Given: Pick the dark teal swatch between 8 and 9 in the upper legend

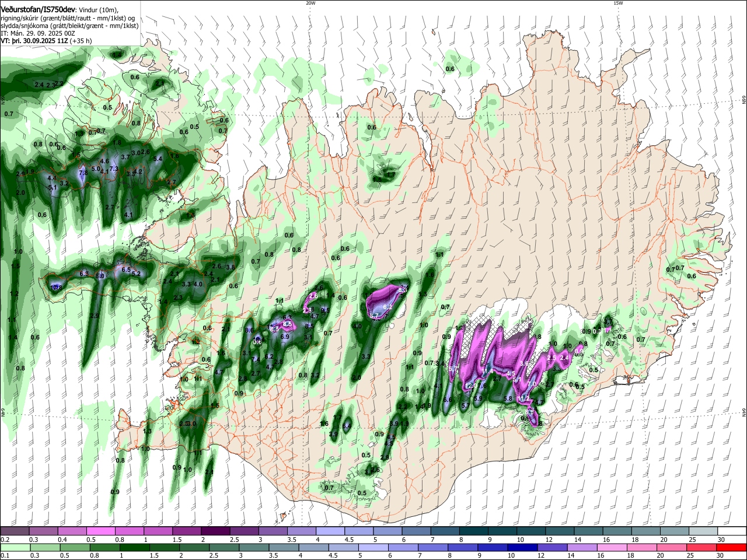Looking at the screenshot, I should [x=474, y=531].
